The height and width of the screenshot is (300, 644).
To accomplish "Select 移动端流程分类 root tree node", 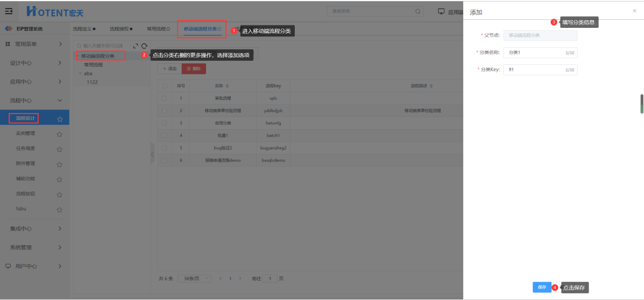I will 97,56.
